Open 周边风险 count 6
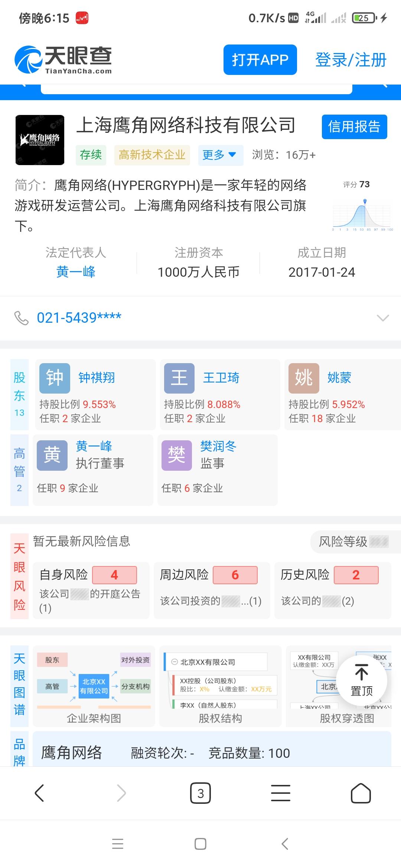This screenshot has width=401, height=868. pyautogui.click(x=235, y=575)
